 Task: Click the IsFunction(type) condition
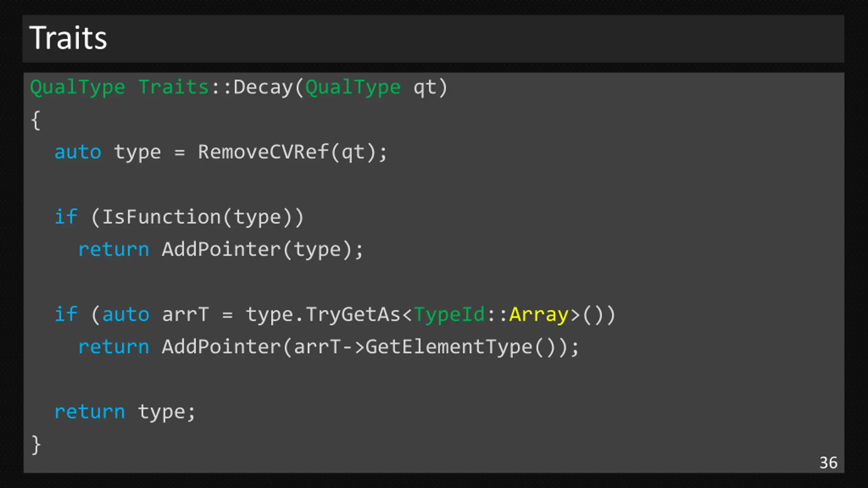pos(197,217)
